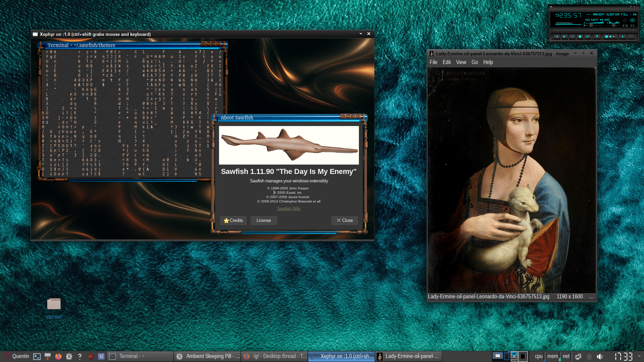
Task: Pause playback in the audio player
Action: 573,37
